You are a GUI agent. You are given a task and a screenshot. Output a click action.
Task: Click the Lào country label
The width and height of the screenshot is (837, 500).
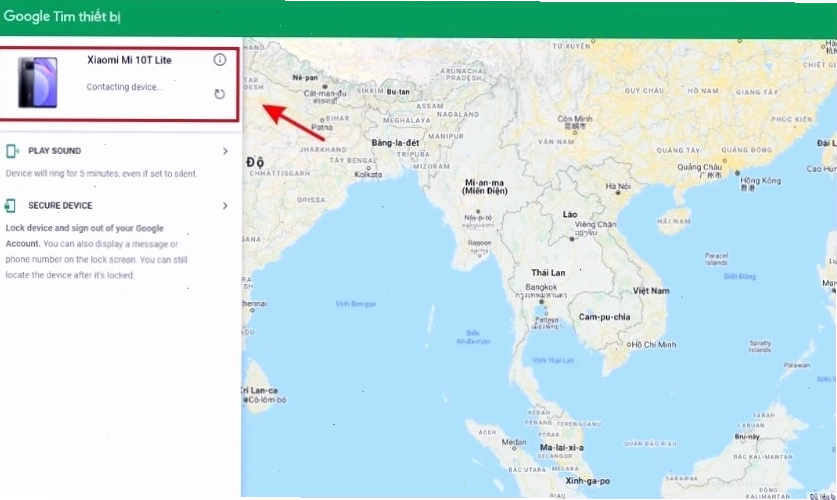pyautogui.click(x=570, y=215)
